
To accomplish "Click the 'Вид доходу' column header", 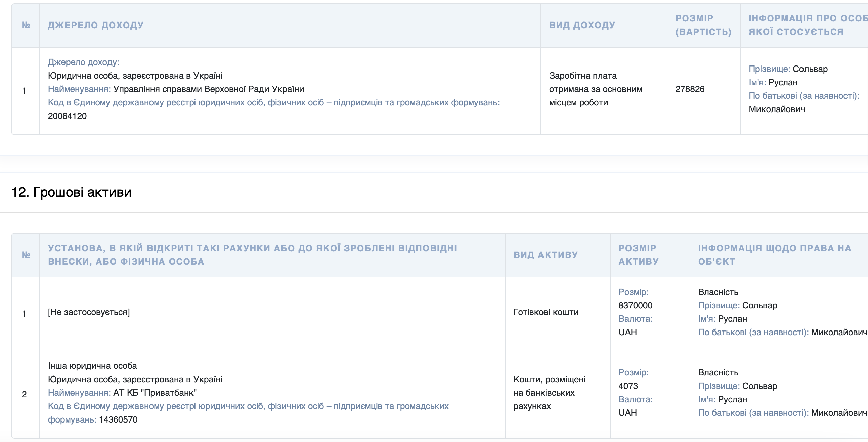I will (582, 25).
